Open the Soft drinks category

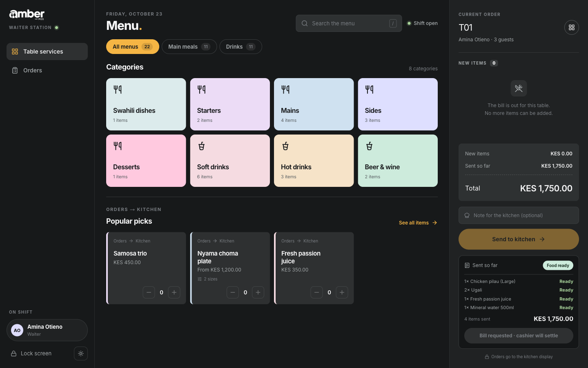click(x=230, y=161)
